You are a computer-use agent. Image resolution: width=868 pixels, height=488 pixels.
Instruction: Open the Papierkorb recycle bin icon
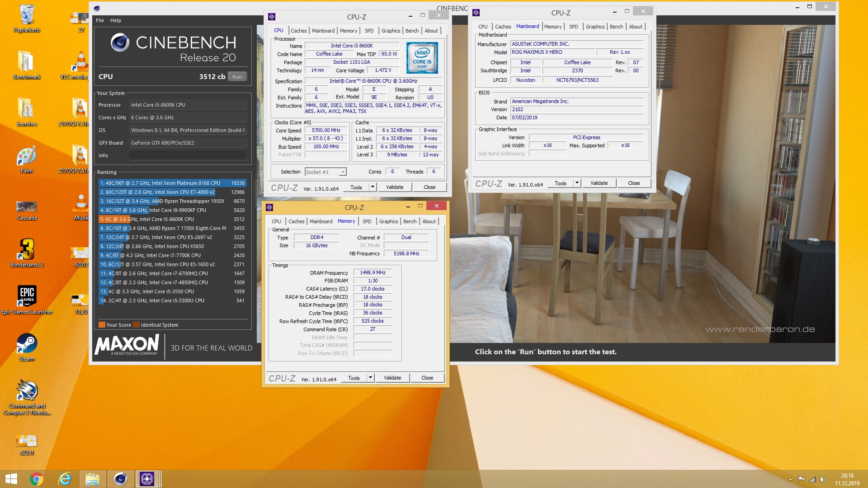pyautogui.click(x=27, y=18)
